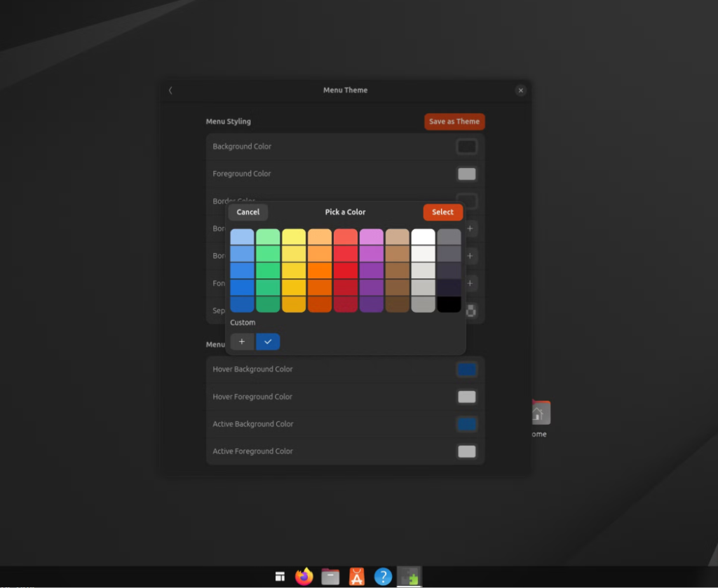Open the Files manager in taskbar
The height and width of the screenshot is (588, 718).
click(330, 576)
